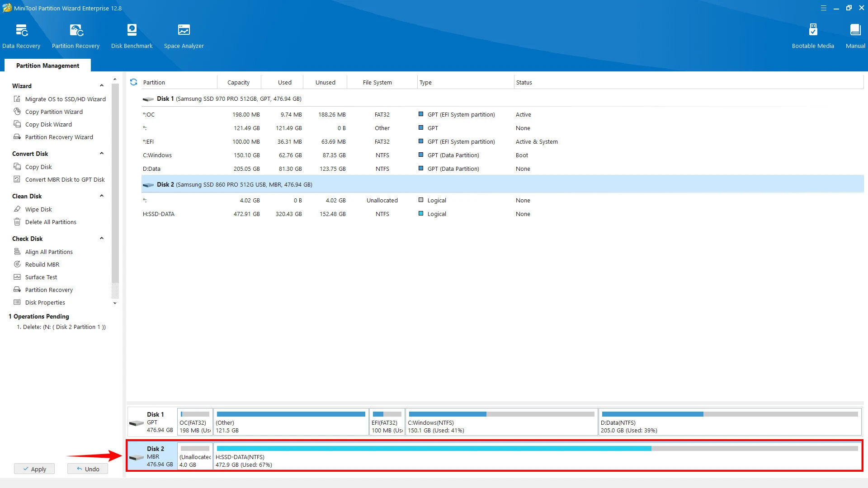This screenshot has height=488, width=868.
Task: Click H:SSD-DATA usage bar in disk map
Action: [x=537, y=448]
